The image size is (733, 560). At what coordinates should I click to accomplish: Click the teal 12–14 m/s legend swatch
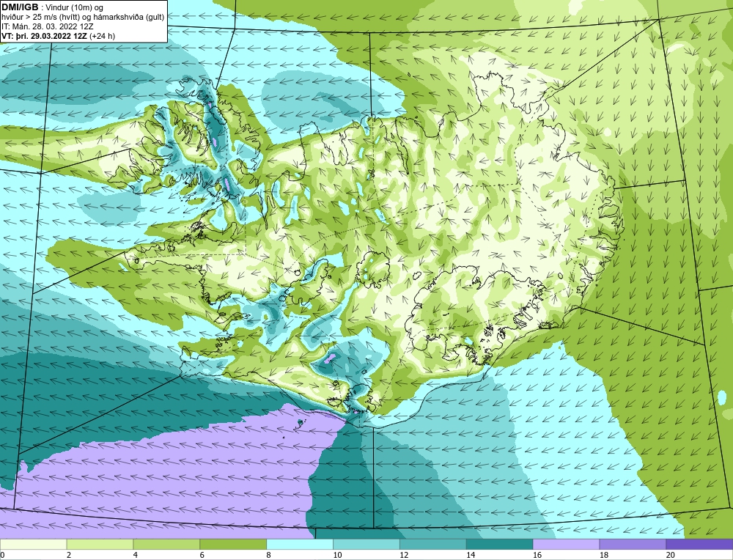pos(433,544)
